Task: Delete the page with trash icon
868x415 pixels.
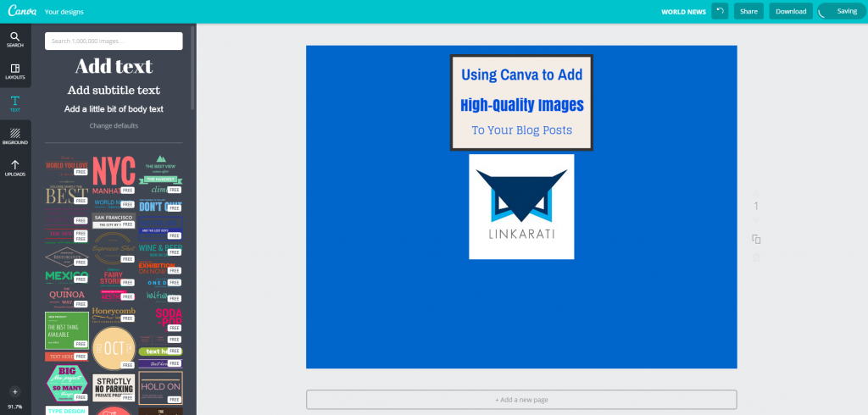Action: click(x=756, y=257)
